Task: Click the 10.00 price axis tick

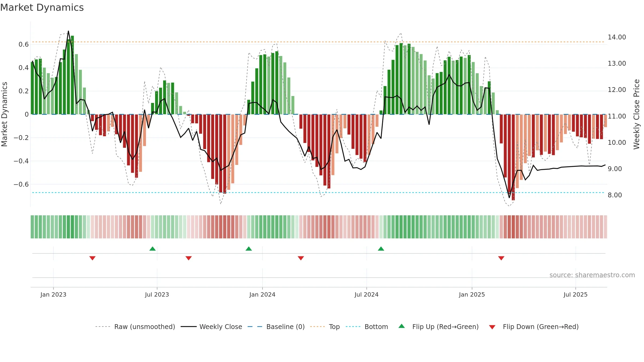Action: (x=617, y=142)
